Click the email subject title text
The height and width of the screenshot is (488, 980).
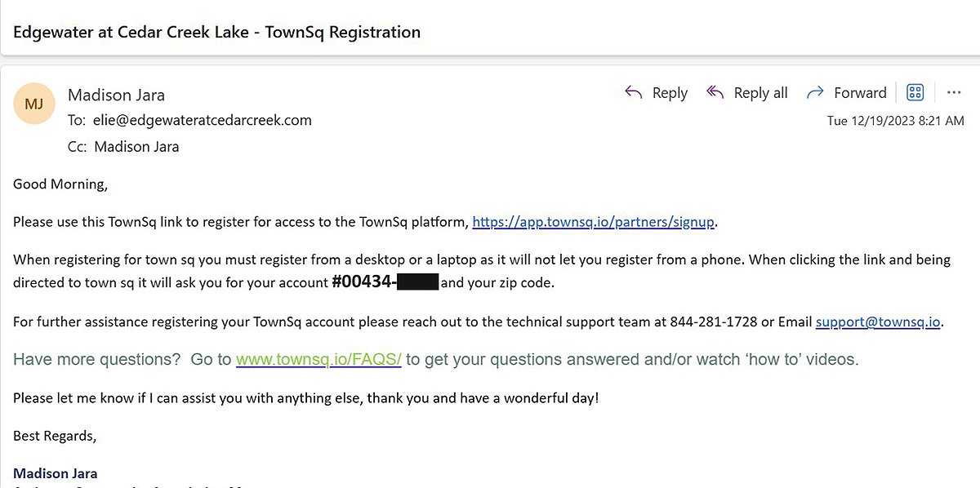point(217,33)
